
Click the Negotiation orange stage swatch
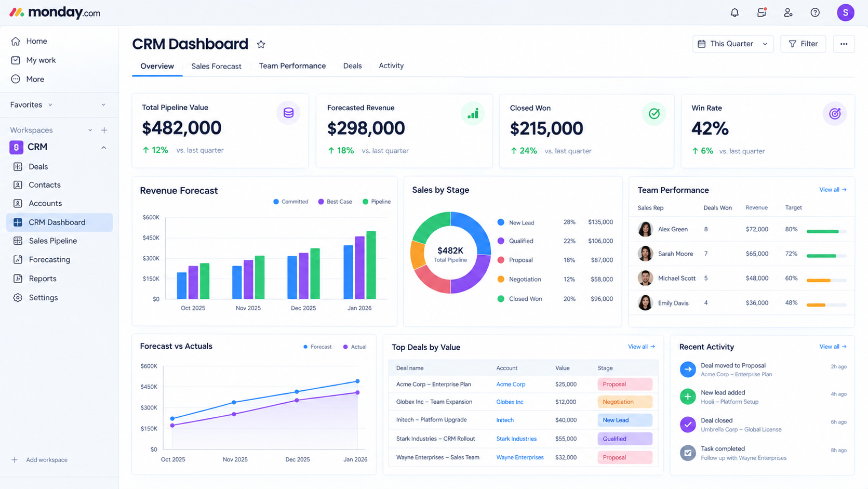501,279
